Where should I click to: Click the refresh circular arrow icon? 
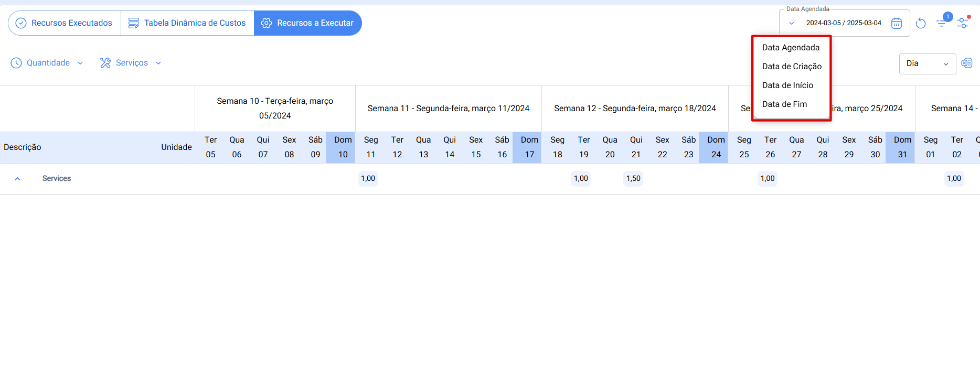[x=921, y=23]
